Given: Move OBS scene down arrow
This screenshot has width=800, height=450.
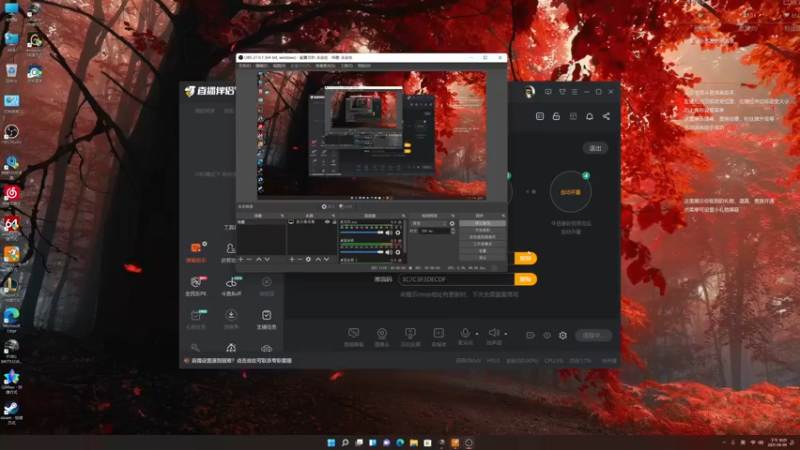Looking at the screenshot, I should coord(267,260).
